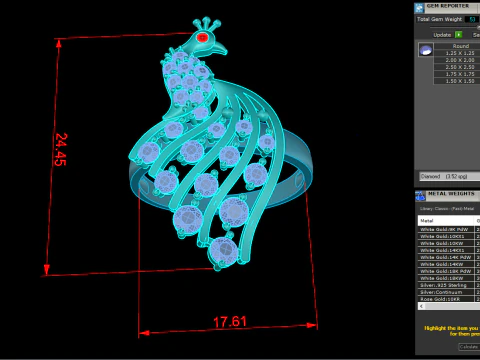Select White Gold 18KW metal row
The image size is (480, 360).
446,278
